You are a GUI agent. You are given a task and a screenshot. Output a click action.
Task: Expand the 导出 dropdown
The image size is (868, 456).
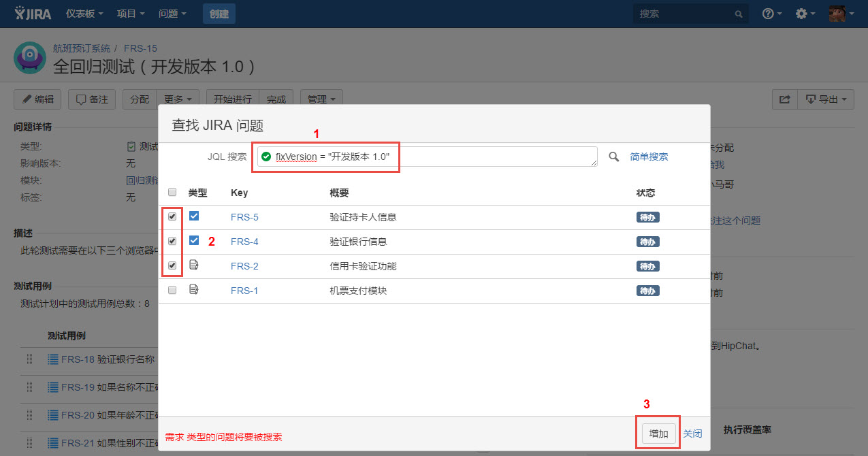click(826, 99)
